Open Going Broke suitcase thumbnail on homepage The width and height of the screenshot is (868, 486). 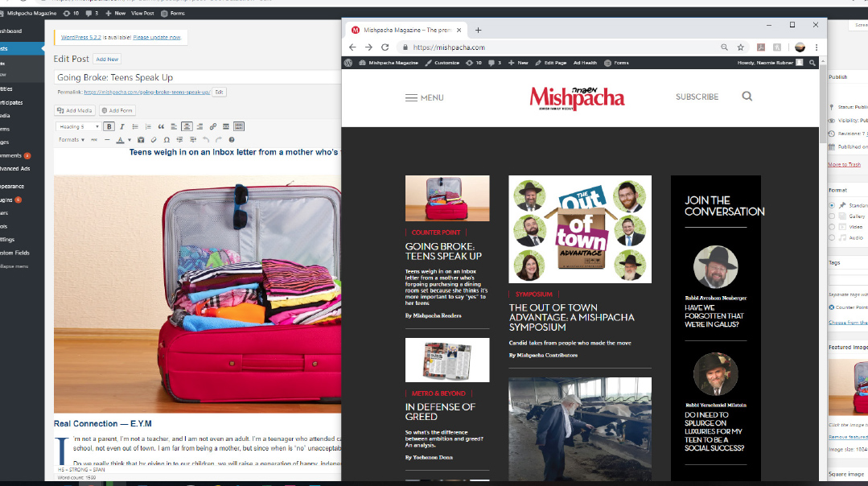point(447,198)
